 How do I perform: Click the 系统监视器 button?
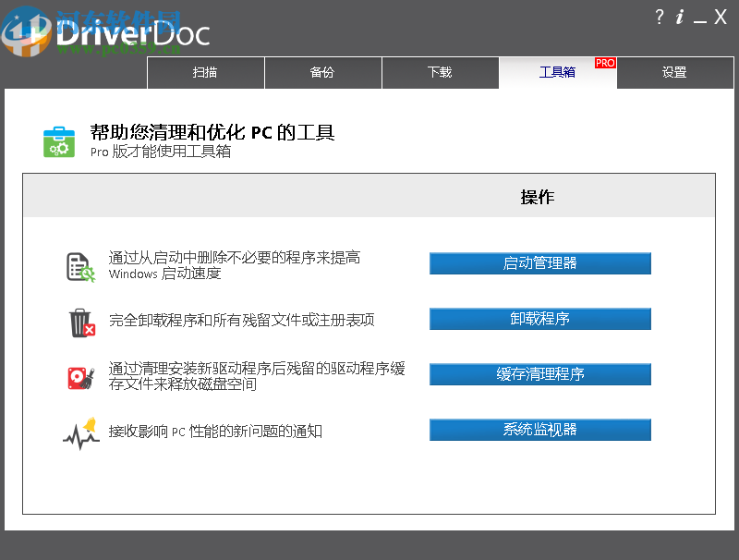click(539, 430)
